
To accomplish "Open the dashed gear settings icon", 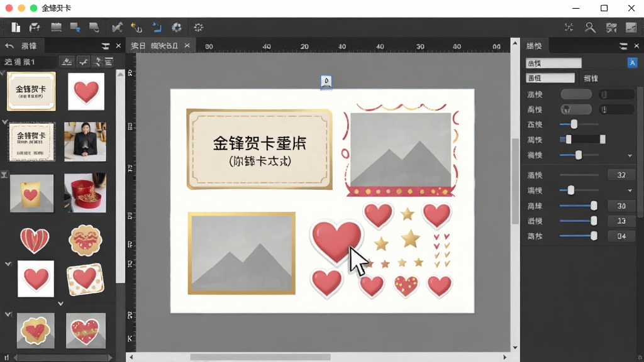I will pos(198,28).
